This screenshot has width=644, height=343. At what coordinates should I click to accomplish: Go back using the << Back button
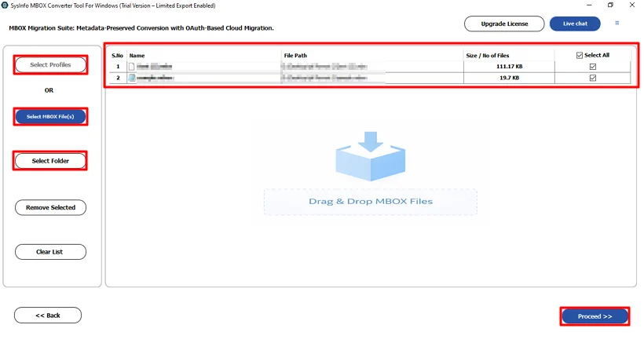[48, 316]
